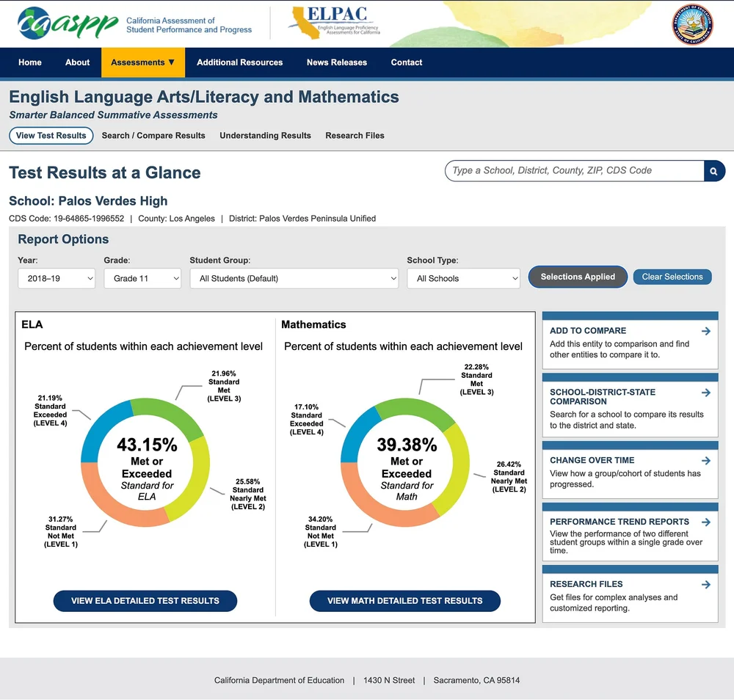
Task: Expand the Assessments navigation menu
Action: (x=143, y=62)
